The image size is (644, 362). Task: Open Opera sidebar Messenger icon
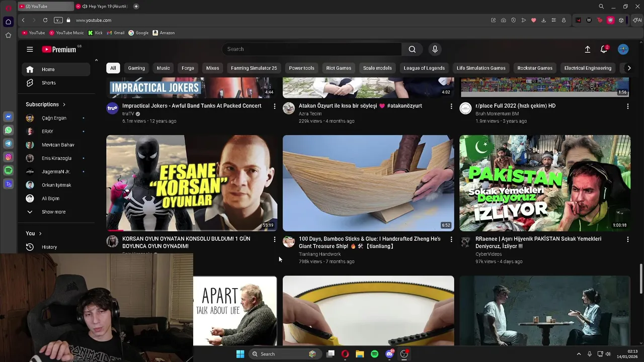[x=8, y=117]
